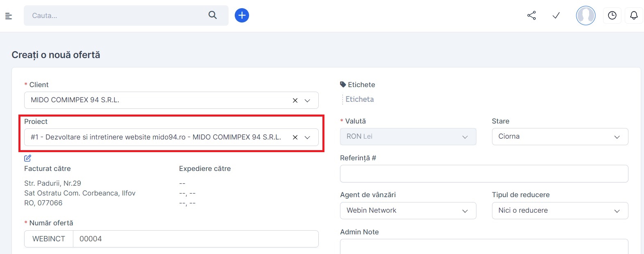
Task: Click the 'Admin Note' label
Action: coord(359,232)
